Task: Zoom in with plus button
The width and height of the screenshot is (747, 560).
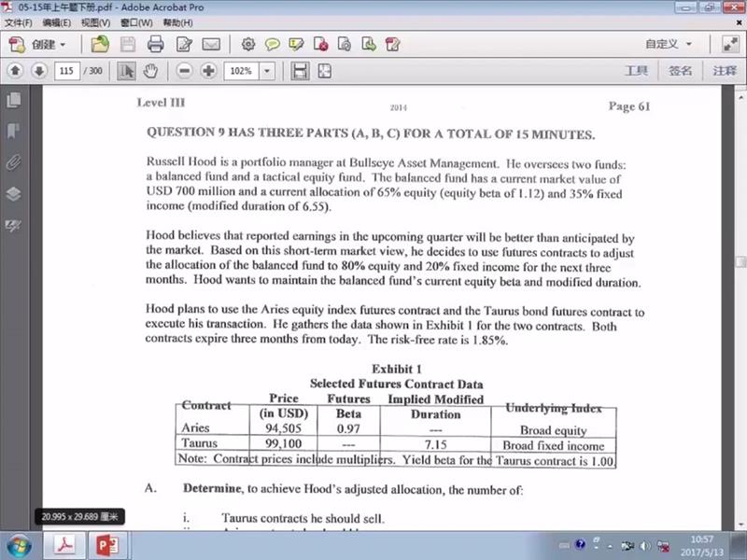Action: point(208,71)
